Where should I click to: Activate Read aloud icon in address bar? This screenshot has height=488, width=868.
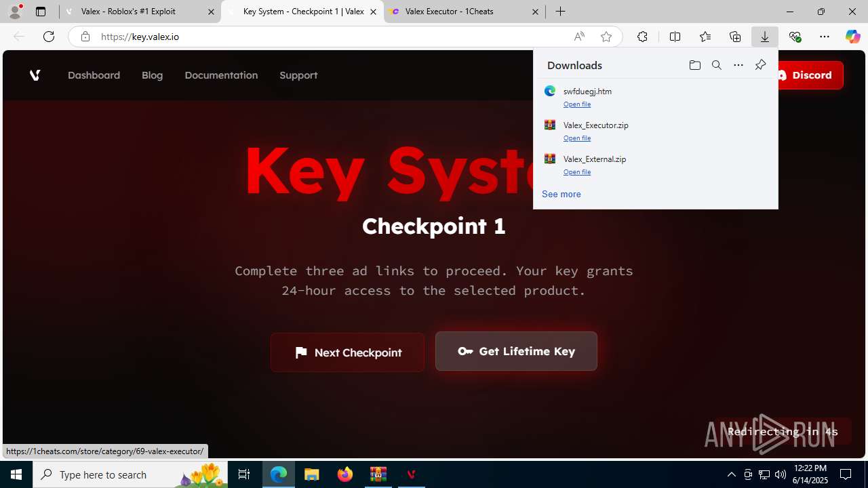579,37
